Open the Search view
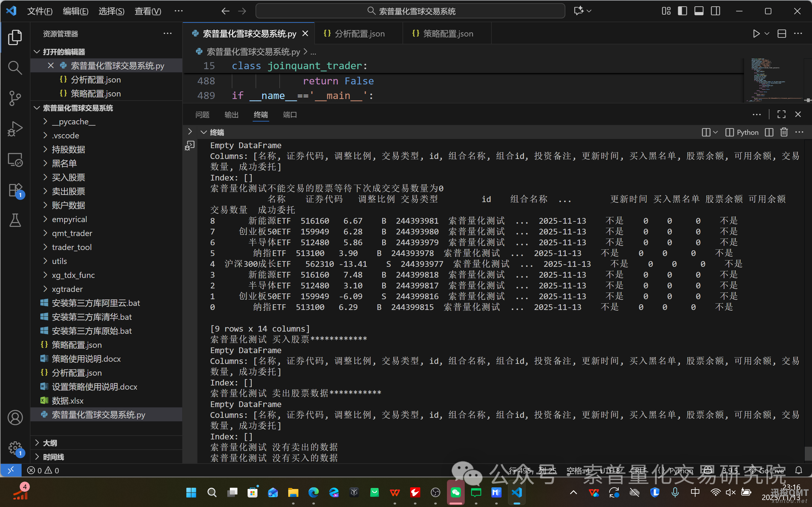The width and height of the screenshot is (812, 507). (15, 67)
